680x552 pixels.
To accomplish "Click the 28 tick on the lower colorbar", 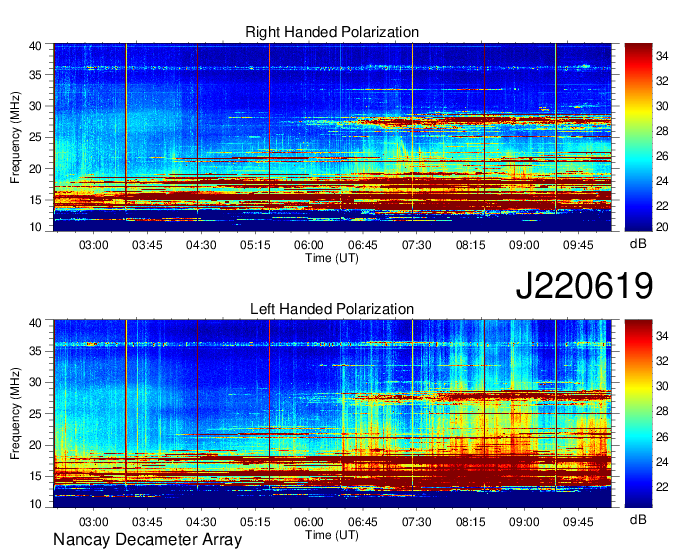I will click(x=663, y=411).
